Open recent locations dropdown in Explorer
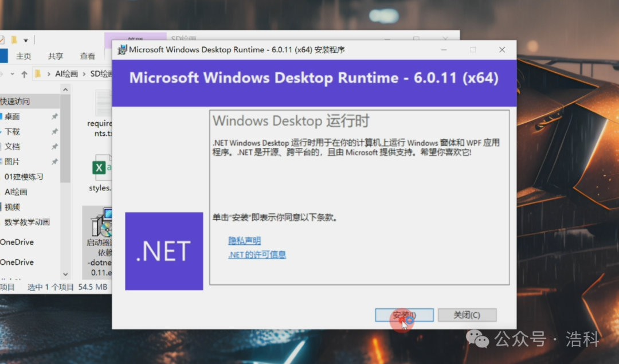 (12, 74)
